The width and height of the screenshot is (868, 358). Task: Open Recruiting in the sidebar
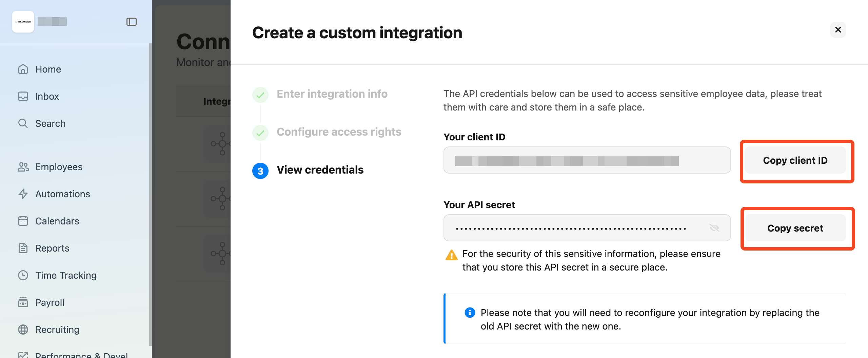(57, 330)
